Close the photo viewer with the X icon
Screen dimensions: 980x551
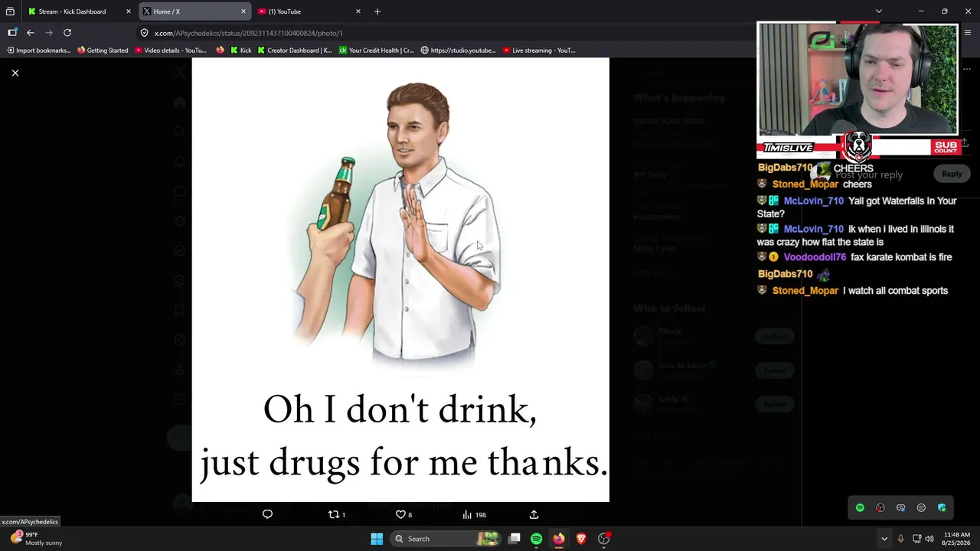tap(15, 73)
